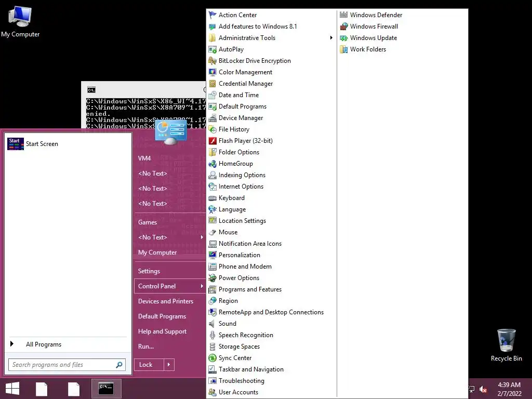The width and height of the screenshot is (532, 399).
Task: Click the muted volume tray icon
Action: click(483, 390)
